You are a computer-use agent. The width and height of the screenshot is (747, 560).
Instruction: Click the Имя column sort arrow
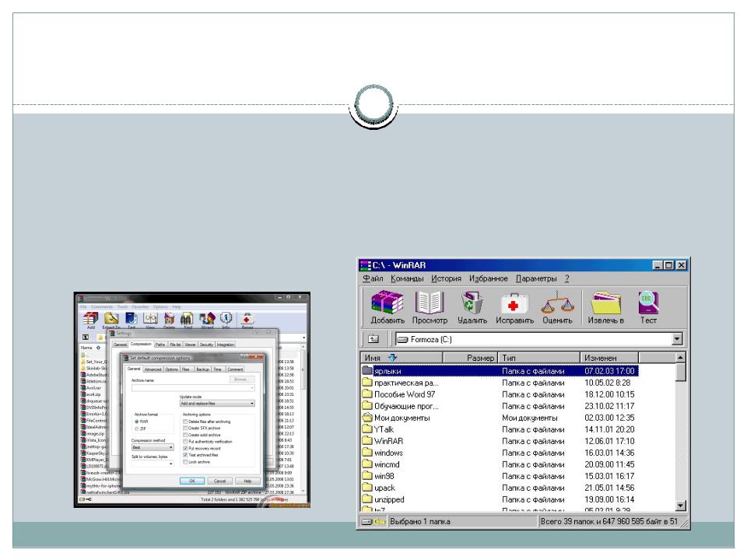point(392,357)
